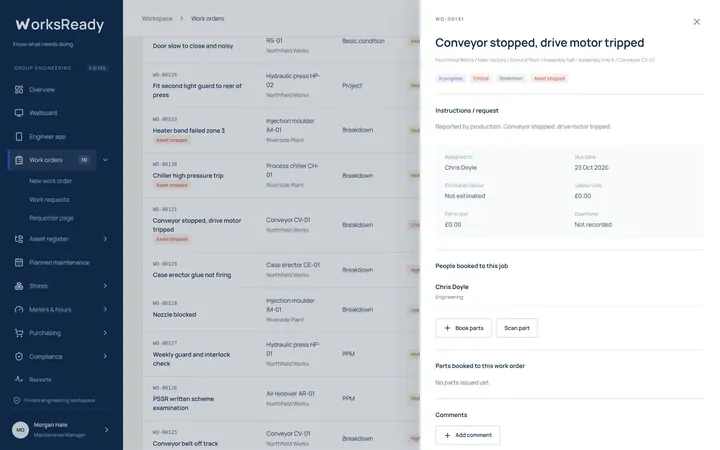Click the Critical priority tag
The image size is (720, 450).
click(481, 79)
